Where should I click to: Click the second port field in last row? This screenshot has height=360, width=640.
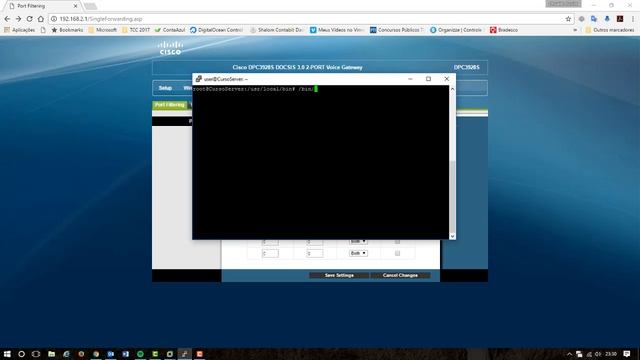314,253
